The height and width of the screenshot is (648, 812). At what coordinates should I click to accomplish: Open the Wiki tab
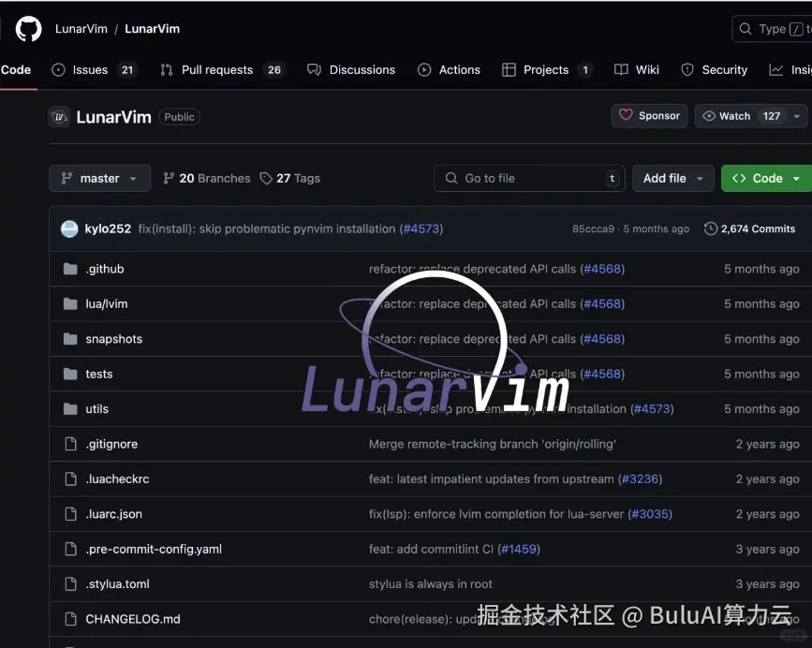tap(637, 70)
